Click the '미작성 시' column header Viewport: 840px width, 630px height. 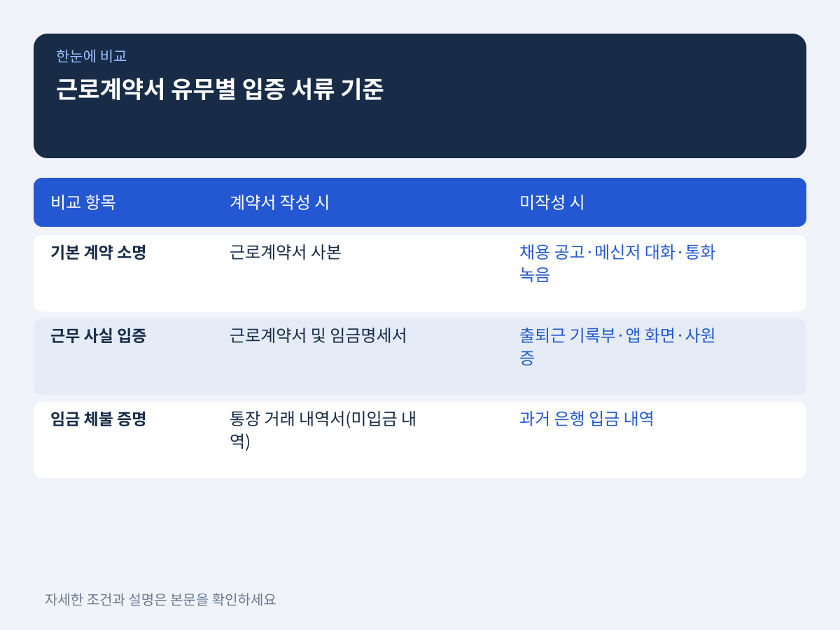(552, 202)
